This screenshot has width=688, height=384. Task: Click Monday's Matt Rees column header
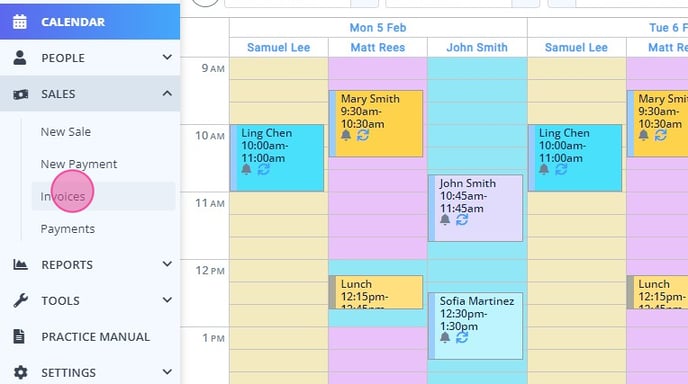click(378, 47)
